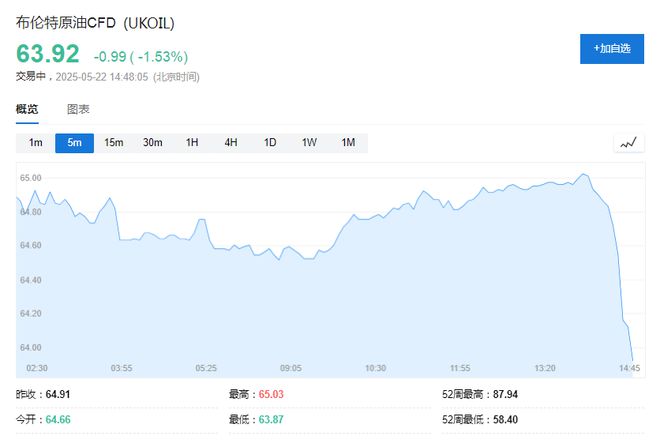Select the active 5m interval
This screenshot has width=660, height=447.
tap(75, 143)
